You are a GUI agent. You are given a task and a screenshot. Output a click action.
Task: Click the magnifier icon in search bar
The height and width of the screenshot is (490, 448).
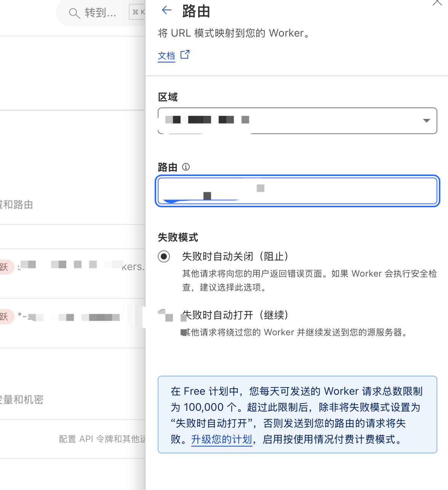(74, 13)
